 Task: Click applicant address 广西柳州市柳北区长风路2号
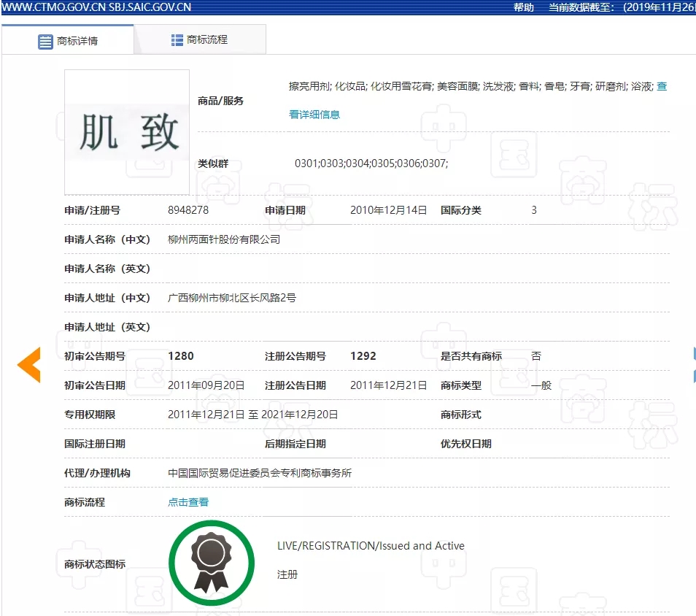pyautogui.click(x=232, y=298)
